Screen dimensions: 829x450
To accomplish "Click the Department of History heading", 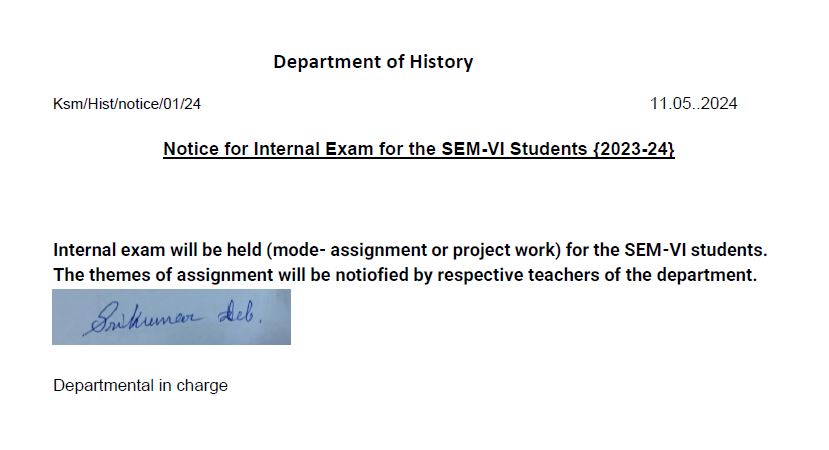I will coord(373,62).
